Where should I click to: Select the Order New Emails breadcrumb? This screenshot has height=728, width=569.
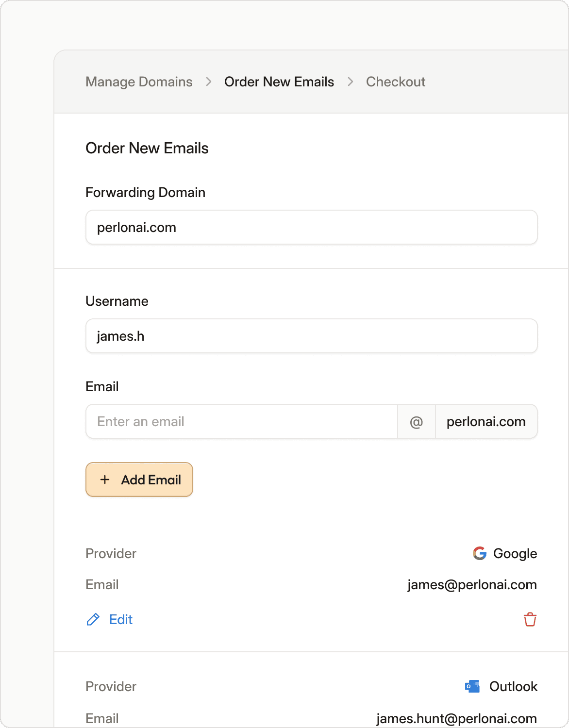[279, 82]
